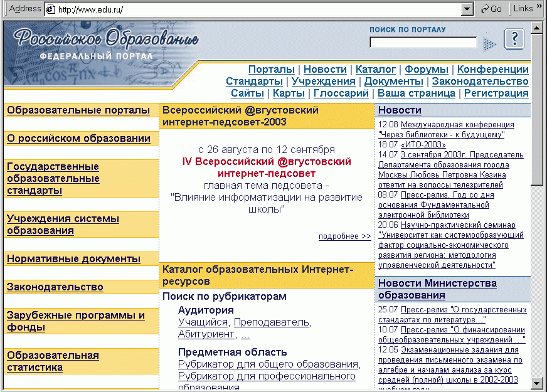Click the с 26 августа по 12 сентября text
The image size is (547, 392).
267,150
